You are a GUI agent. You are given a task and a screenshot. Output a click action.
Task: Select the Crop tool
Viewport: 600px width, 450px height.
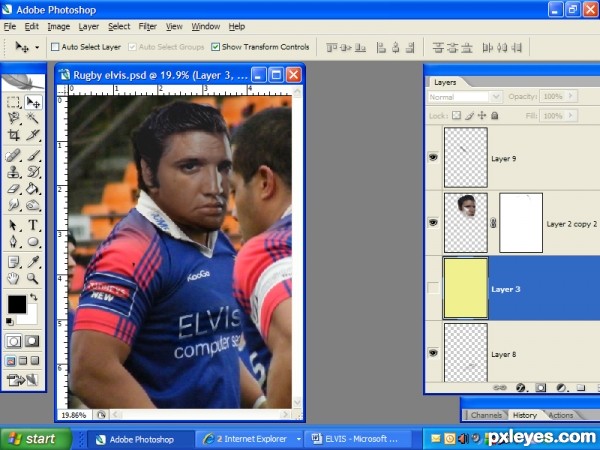pyautogui.click(x=13, y=135)
